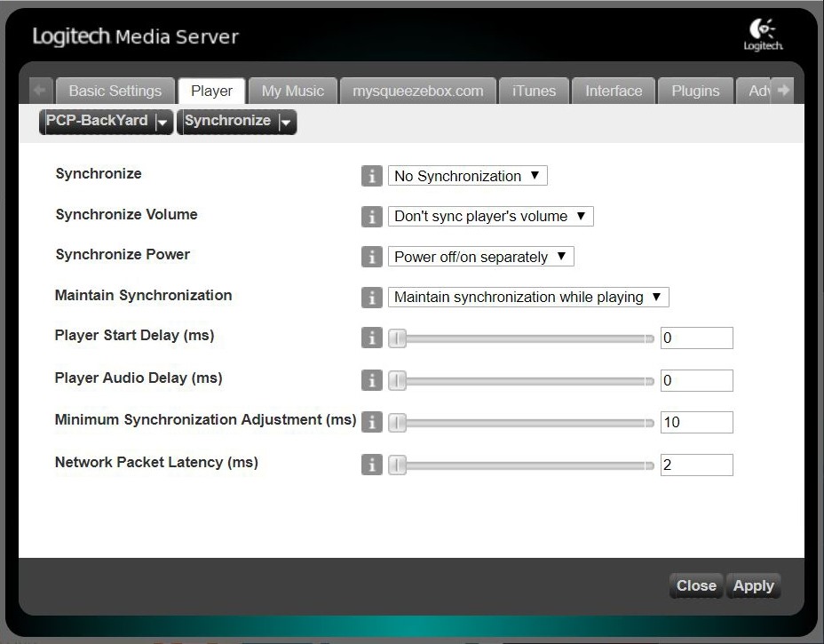Image resolution: width=824 pixels, height=644 pixels.
Task: Open the Power off/on separately dropdown
Action: 481,257
